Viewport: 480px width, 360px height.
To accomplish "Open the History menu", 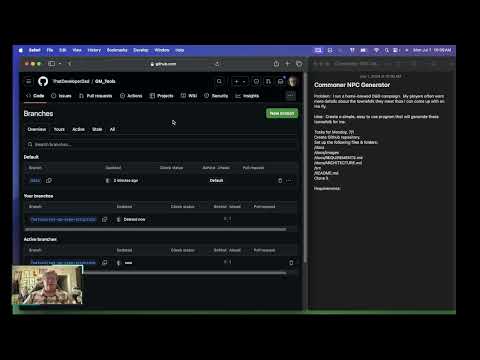I will point(94,50).
